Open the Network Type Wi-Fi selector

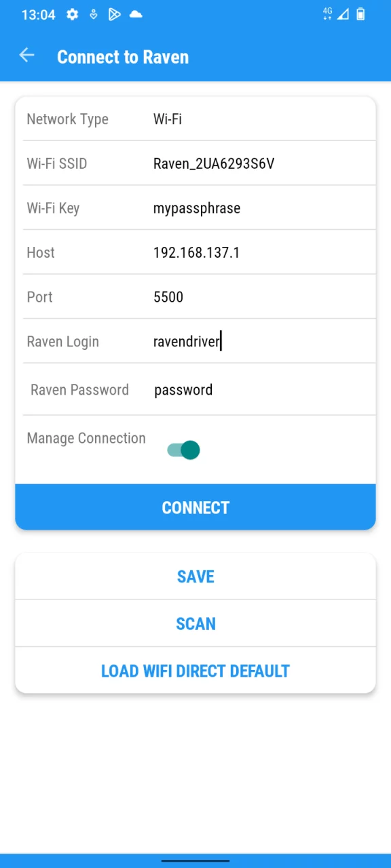[261, 119]
